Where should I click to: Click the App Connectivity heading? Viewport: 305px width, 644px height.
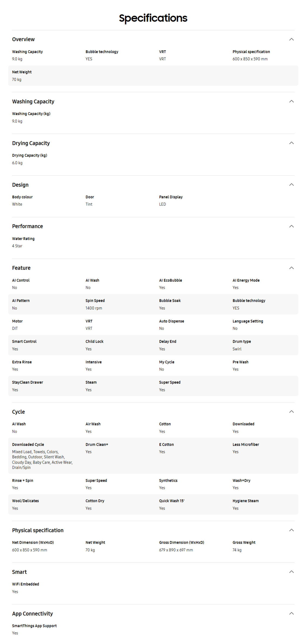pos(32,613)
